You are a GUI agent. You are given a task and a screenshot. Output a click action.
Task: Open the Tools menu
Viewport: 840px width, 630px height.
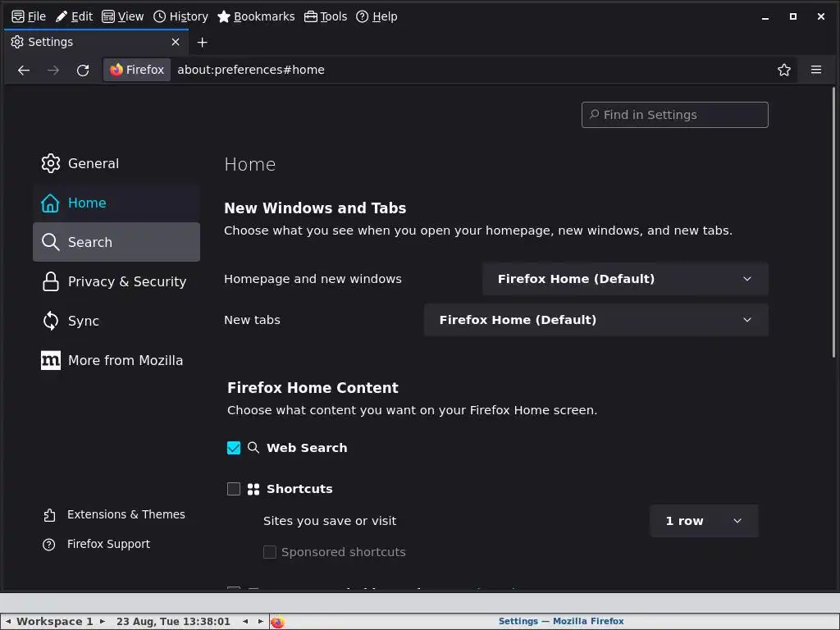click(x=326, y=16)
